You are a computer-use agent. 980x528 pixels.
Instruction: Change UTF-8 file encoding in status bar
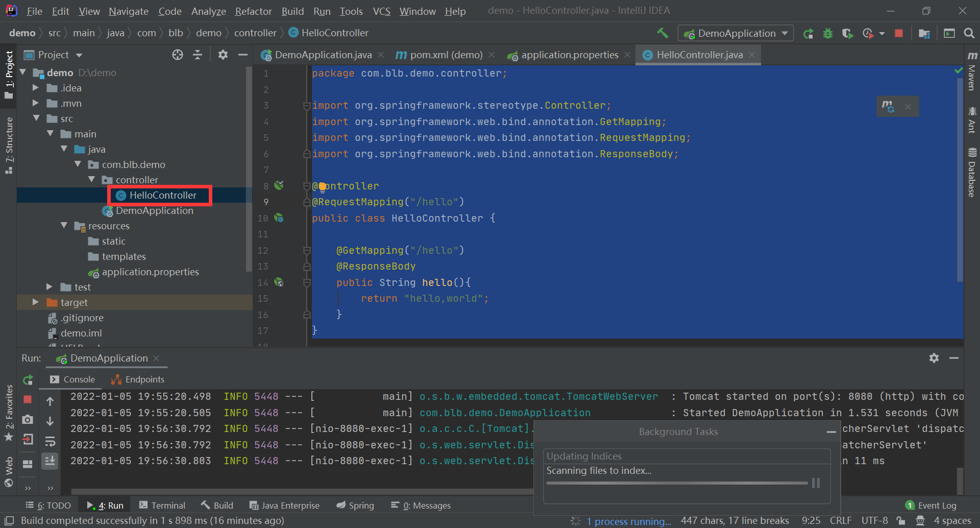pos(874,521)
